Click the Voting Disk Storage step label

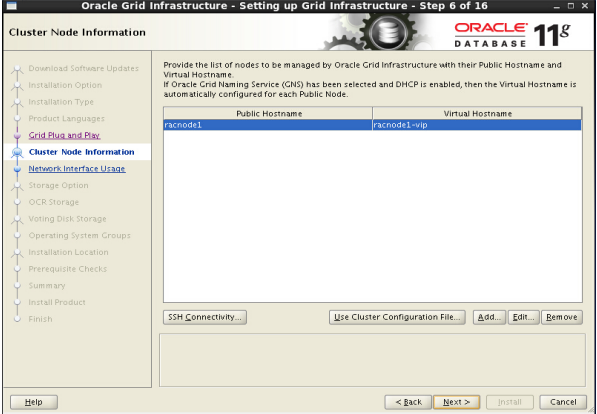(67, 219)
